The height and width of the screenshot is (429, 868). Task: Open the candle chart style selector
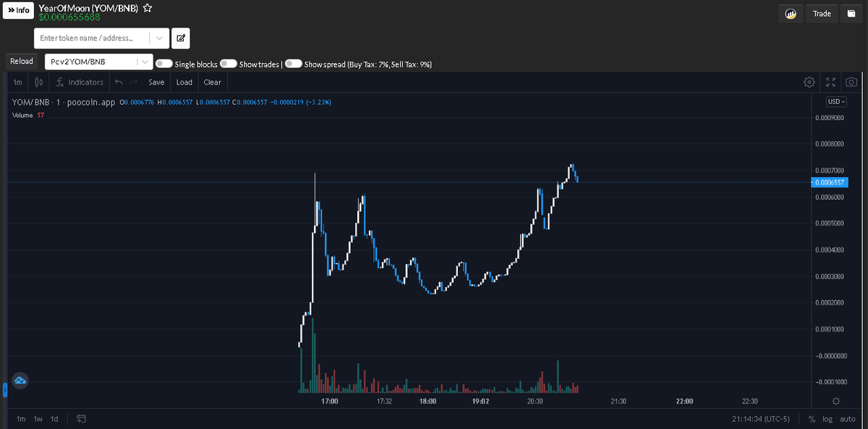click(38, 82)
